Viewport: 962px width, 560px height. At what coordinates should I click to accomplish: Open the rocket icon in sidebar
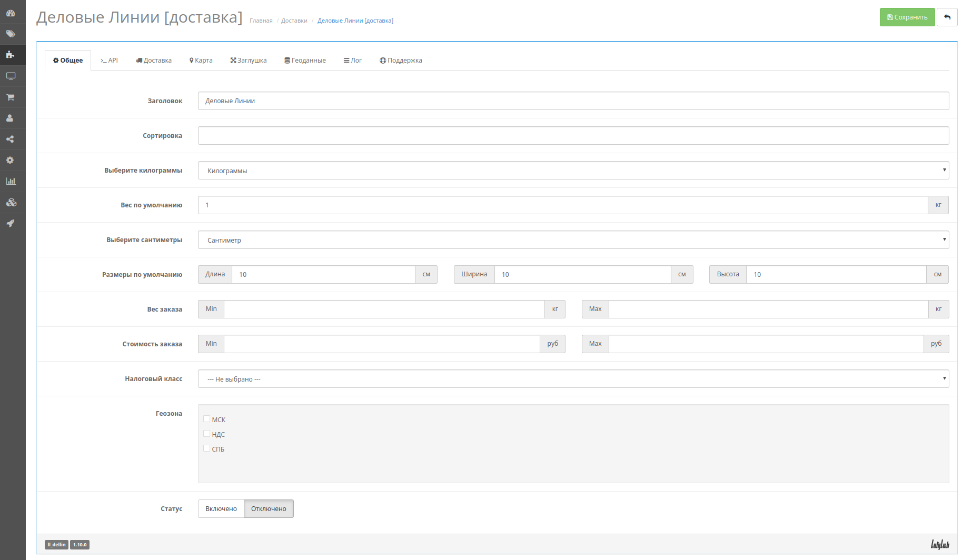pos(11,223)
